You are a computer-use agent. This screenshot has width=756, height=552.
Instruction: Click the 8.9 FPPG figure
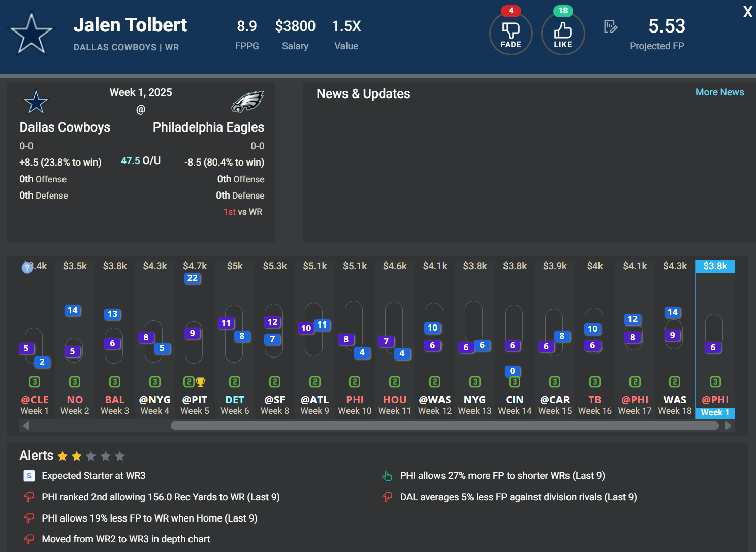247,26
